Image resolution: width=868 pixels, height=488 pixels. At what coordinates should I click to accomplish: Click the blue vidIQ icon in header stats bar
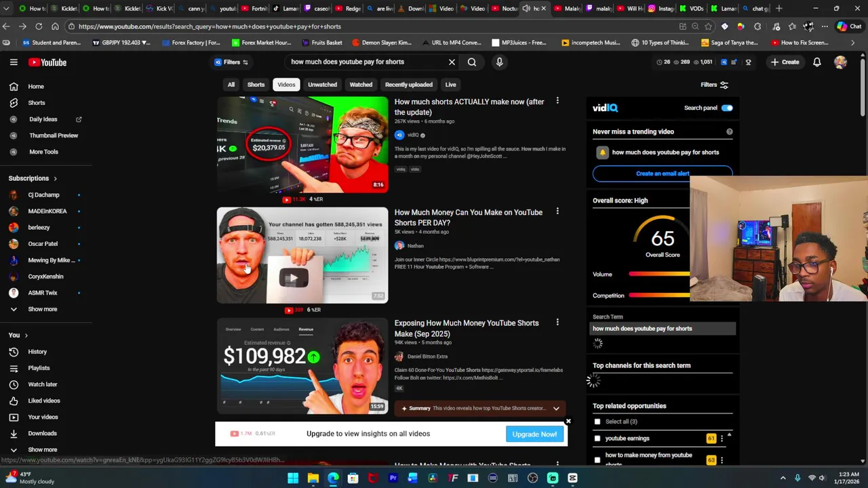point(724,62)
